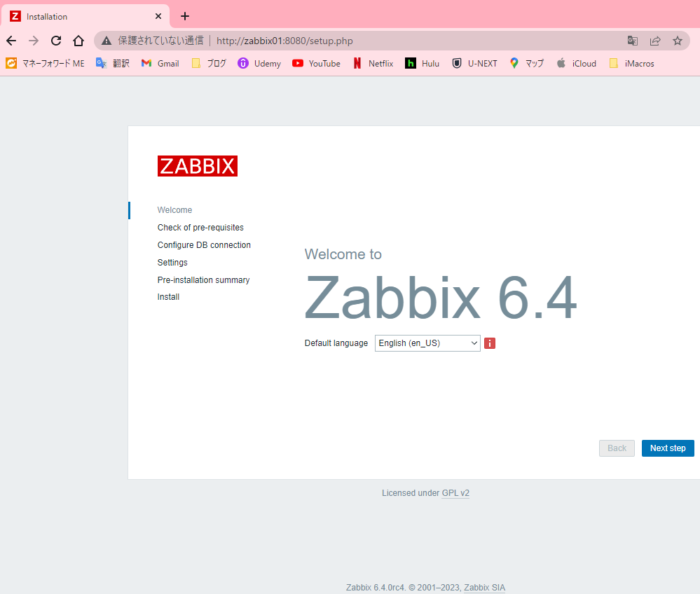Image resolution: width=700 pixels, height=594 pixels.
Task: Open the Default language dropdown
Action: point(427,343)
